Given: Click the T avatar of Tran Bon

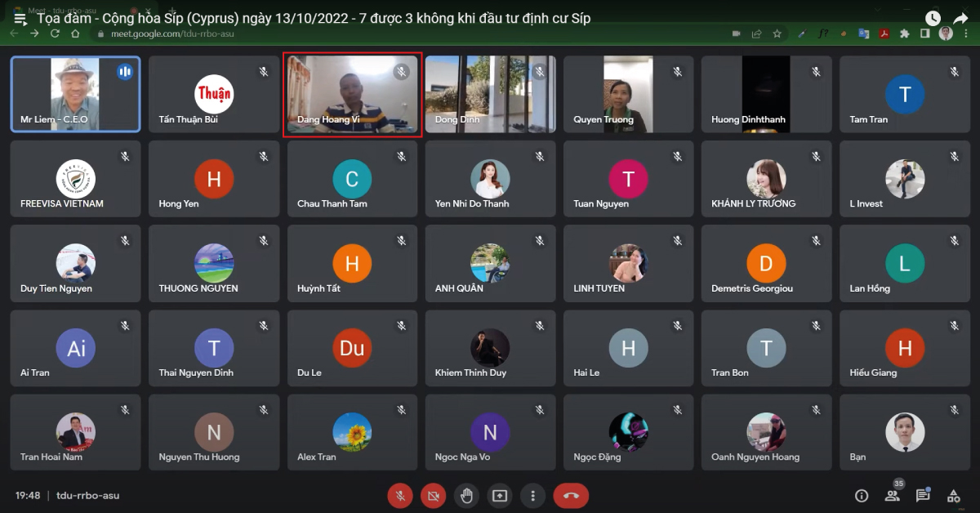Looking at the screenshot, I should [x=766, y=348].
